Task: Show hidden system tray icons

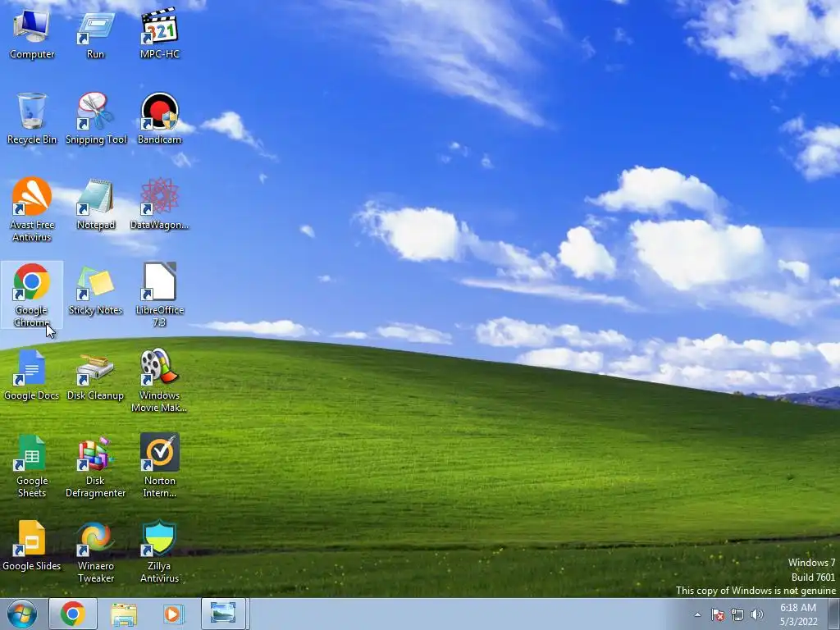Action: 697,614
